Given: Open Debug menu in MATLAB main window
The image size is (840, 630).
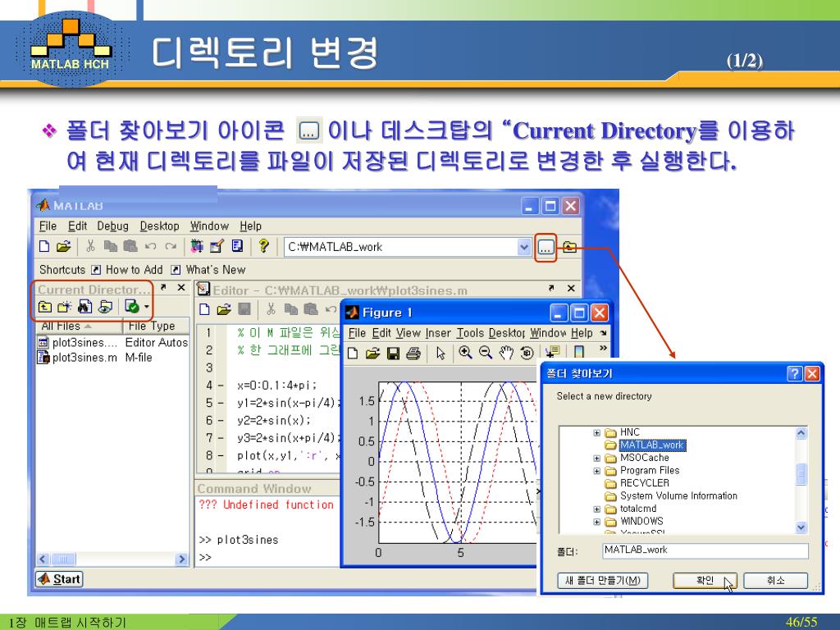Looking at the screenshot, I should pos(112,226).
